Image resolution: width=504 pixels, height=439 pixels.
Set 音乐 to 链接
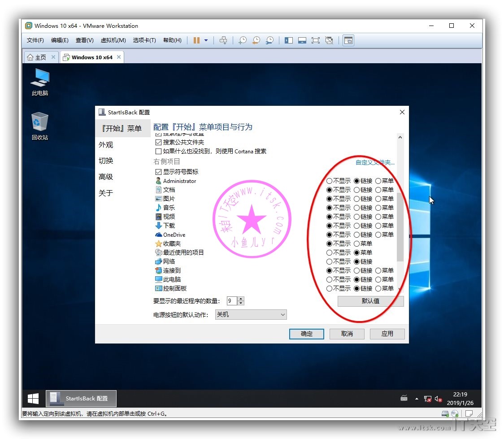point(357,208)
